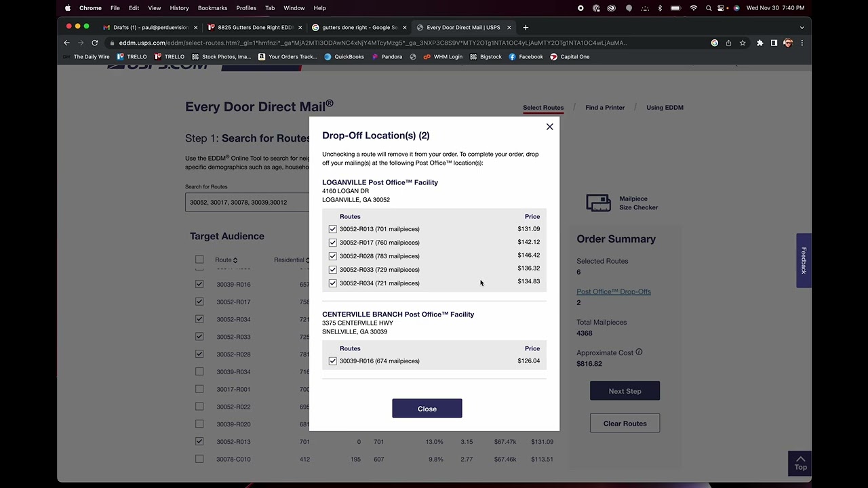This screenshot has width=868, height=488.
Task: Bookmark this page with the star icon
Action: (743, 43)
